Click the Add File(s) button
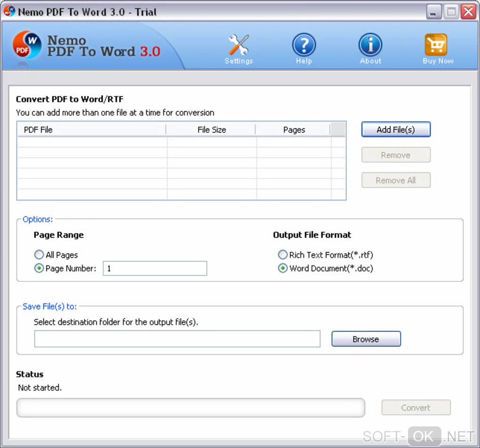The height and width of the screenshot is (448, 480). 396,129
